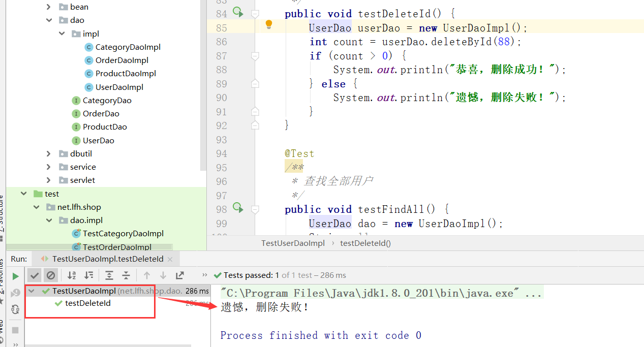Collapse the dao.impl test package
Image resolution: width=644 pixels, height=347 pixels.
tap(49, 220)
